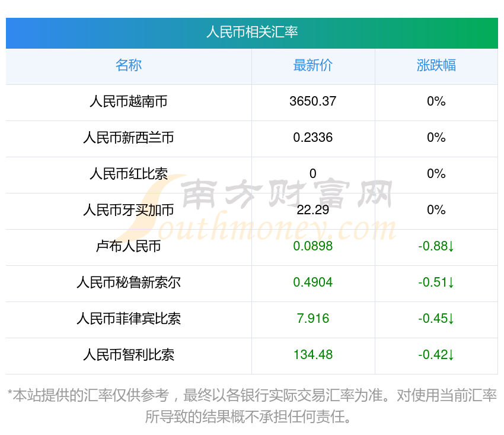Select the 人民币菲律宾比索 row name
Viewport: 504px width, 435px height.
[x=129, y=319]
